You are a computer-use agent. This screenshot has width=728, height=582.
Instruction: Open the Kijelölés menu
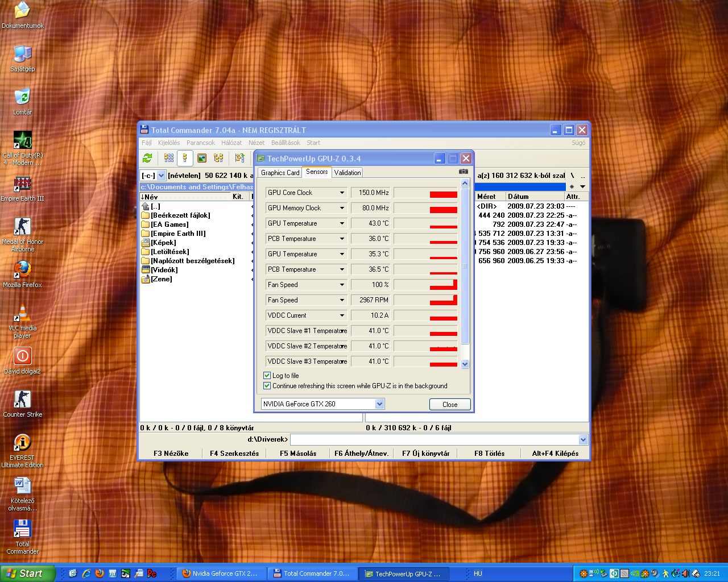click(x=169, y=143)
